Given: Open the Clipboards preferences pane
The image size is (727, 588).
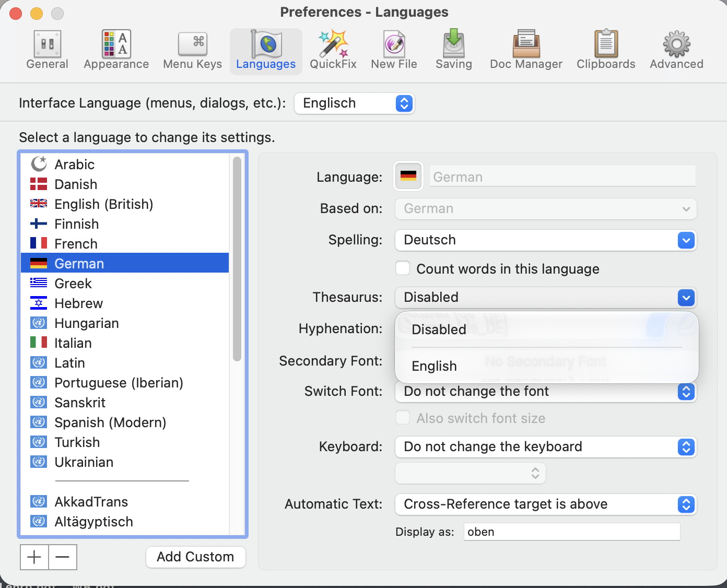Looking at the screenshot, I should click(x=606, y=50).
